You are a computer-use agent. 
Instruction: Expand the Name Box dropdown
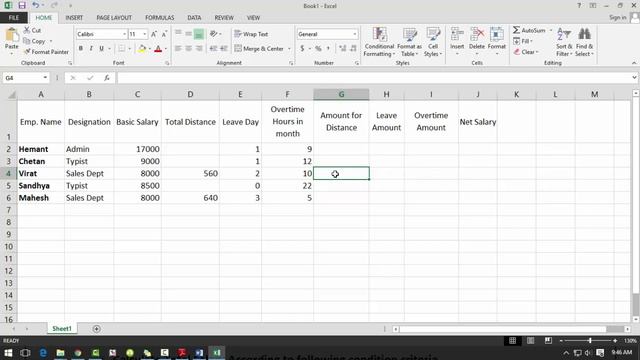click(45, 78)
